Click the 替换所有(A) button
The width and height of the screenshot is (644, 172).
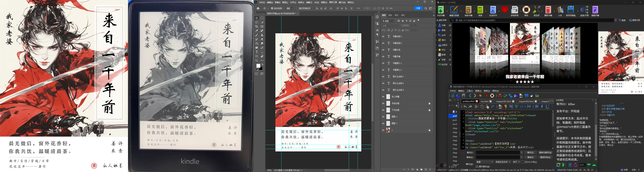[x=545, y=157]
